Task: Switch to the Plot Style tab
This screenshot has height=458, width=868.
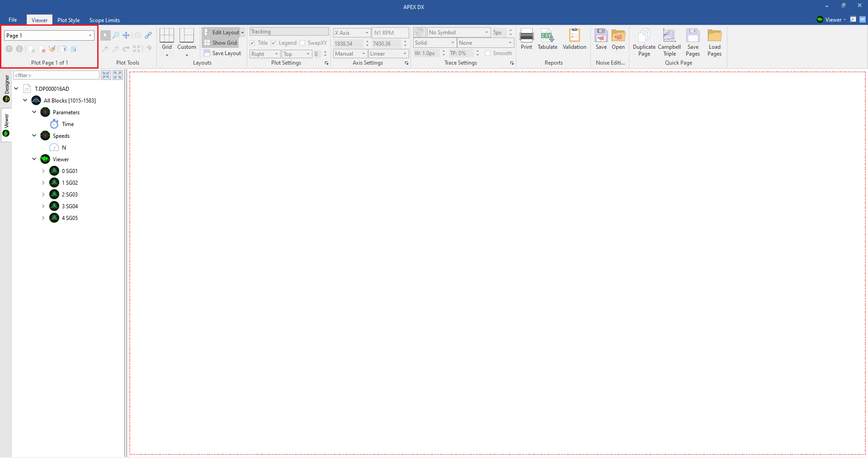Action: [68, 20]
